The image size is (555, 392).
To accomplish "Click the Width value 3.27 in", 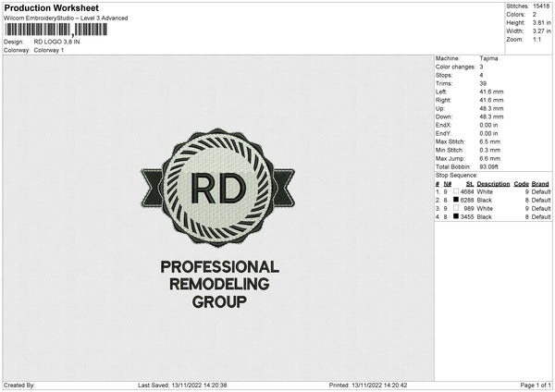I will tap(541, 31).
